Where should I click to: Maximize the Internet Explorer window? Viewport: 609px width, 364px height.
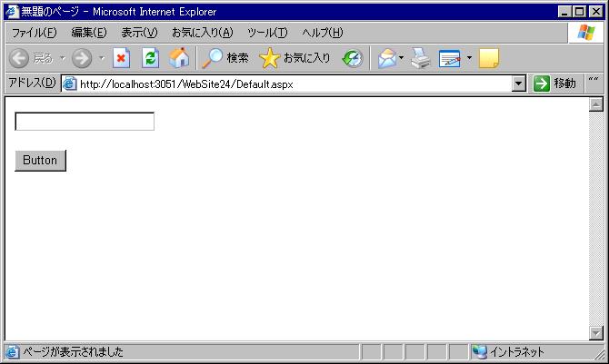pyautogui.click(x=579, y=12)
